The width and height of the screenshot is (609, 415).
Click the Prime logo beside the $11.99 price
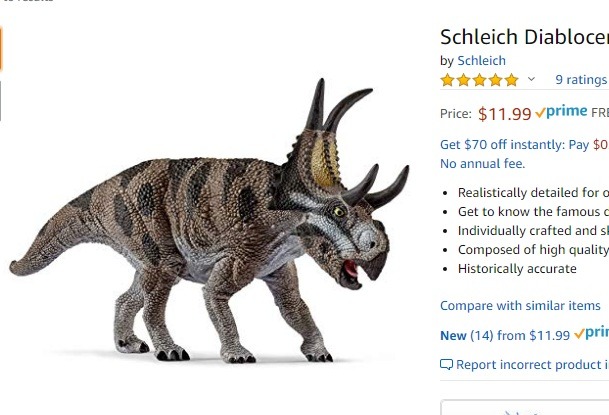click(x=561, y=113)
